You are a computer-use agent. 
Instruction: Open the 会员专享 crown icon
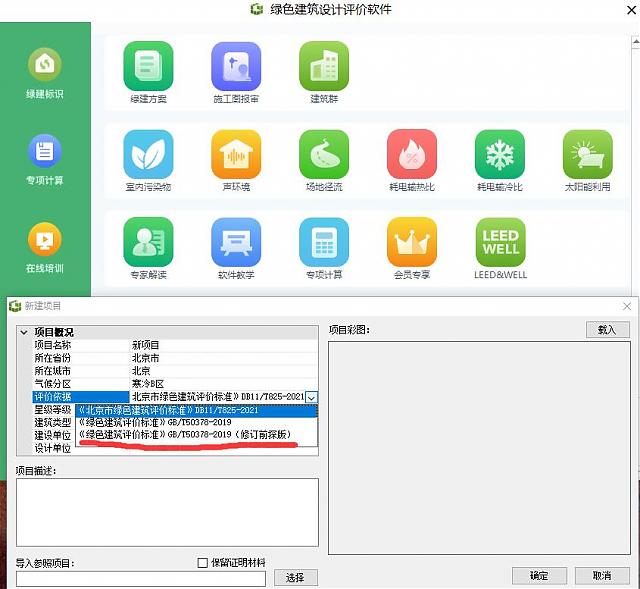click(412, 242)
